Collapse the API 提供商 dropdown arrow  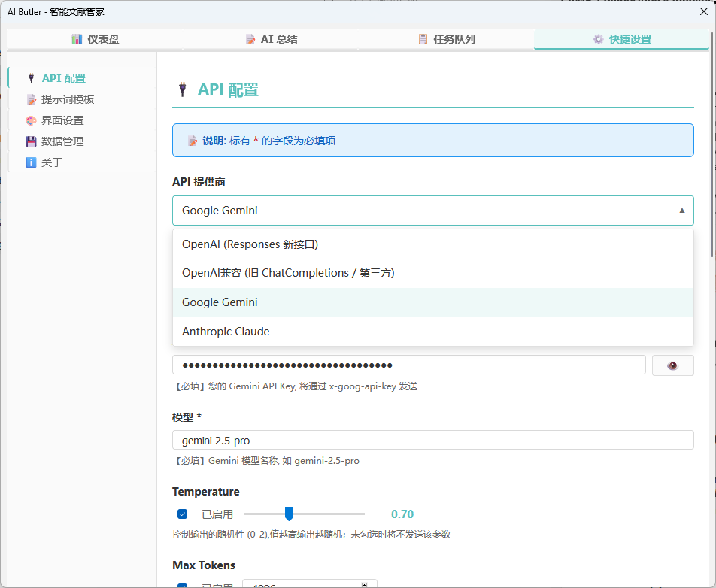681,211
